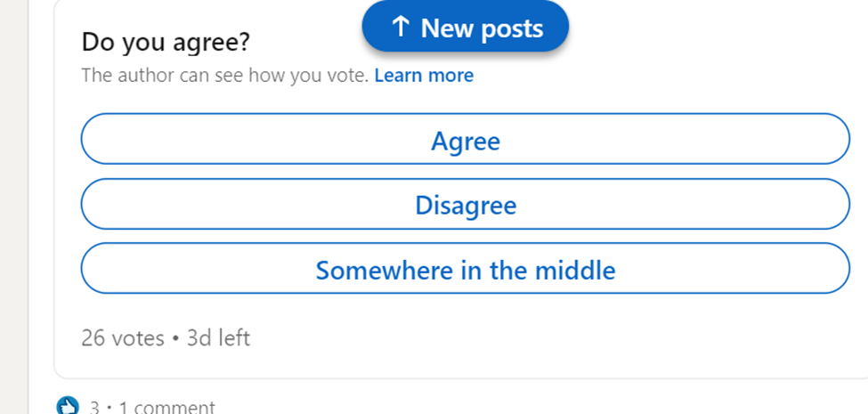This screenshot has width=868, height=414.
Task: Show the list of 3 reactions
Action: click(x=93, y=408)
